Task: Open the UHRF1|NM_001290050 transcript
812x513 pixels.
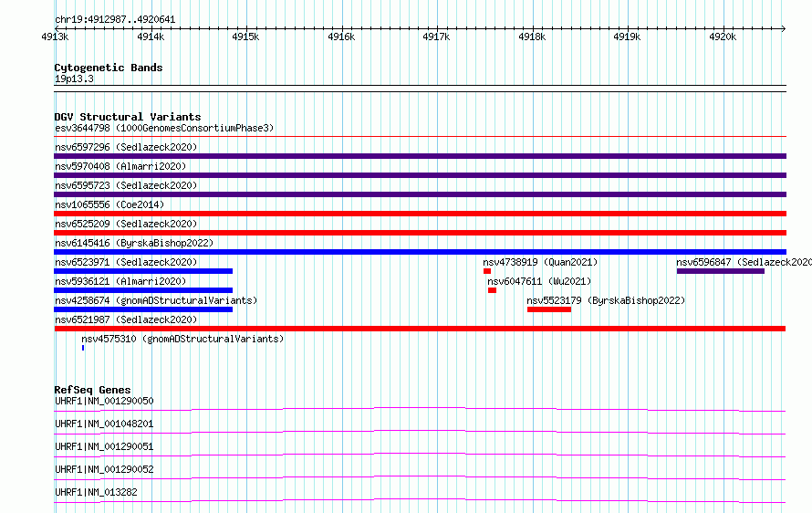Action: click(104, 401)
